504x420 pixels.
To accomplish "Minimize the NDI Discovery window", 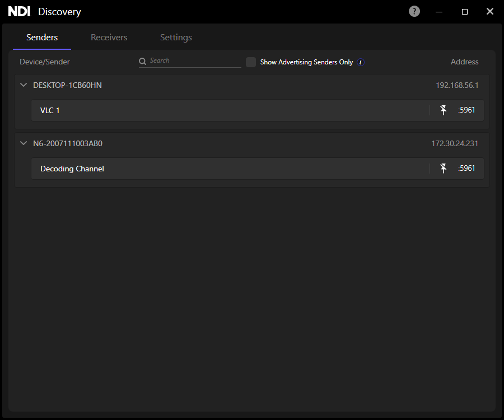I will coord(439,12).
